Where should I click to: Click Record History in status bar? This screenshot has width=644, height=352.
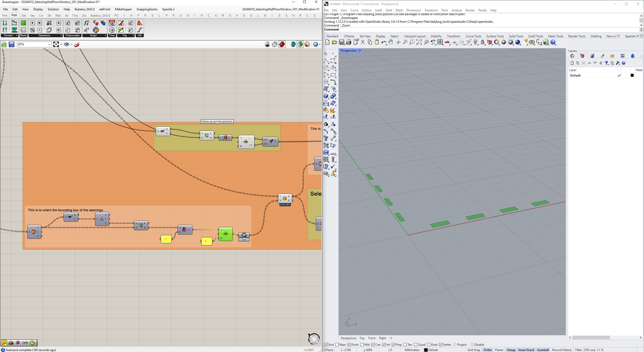pos(562,350)
